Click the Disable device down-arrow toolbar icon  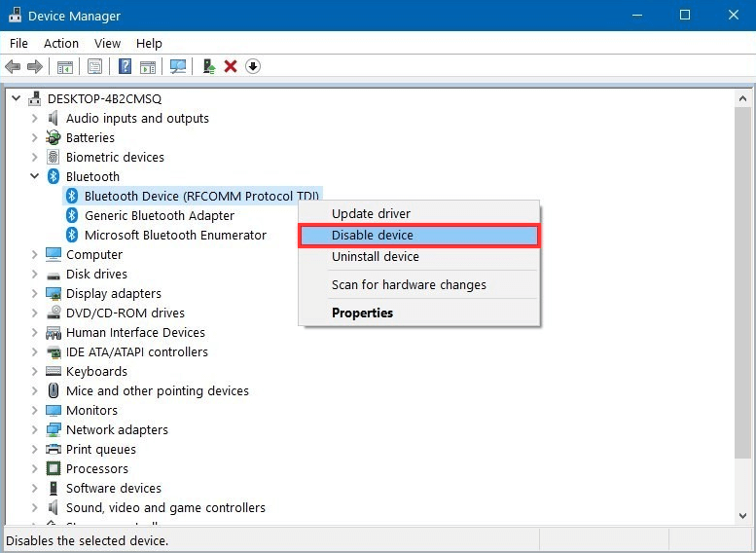253,66
